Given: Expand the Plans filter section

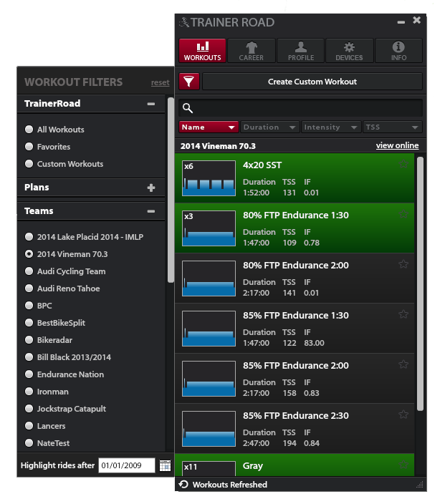Looking at the screenshot, I should click(x=151, y=188).
